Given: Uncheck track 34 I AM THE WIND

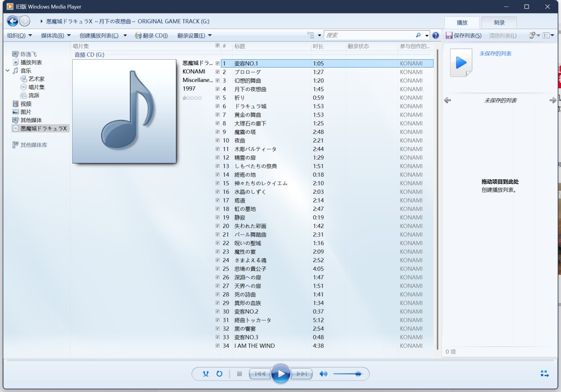Looking at the screenshot, I should click(217, 346).
